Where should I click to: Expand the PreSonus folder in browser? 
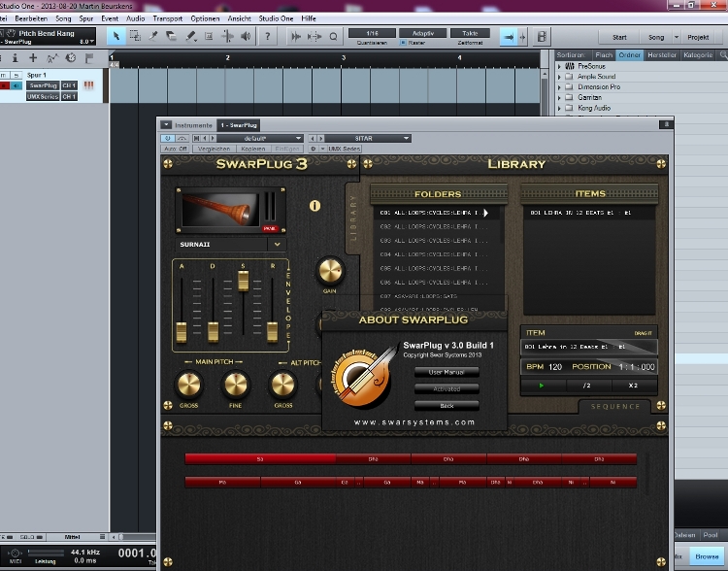tap(559, 66)
